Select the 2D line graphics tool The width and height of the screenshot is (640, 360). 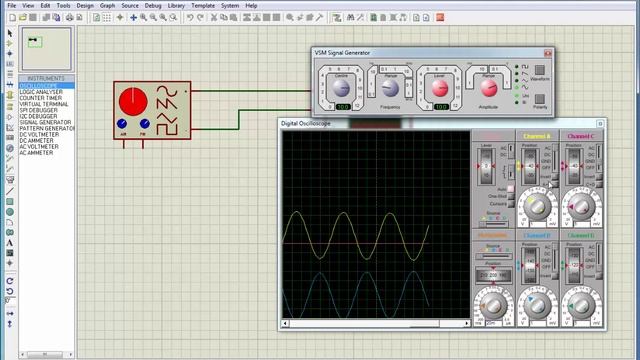point(10,191)
